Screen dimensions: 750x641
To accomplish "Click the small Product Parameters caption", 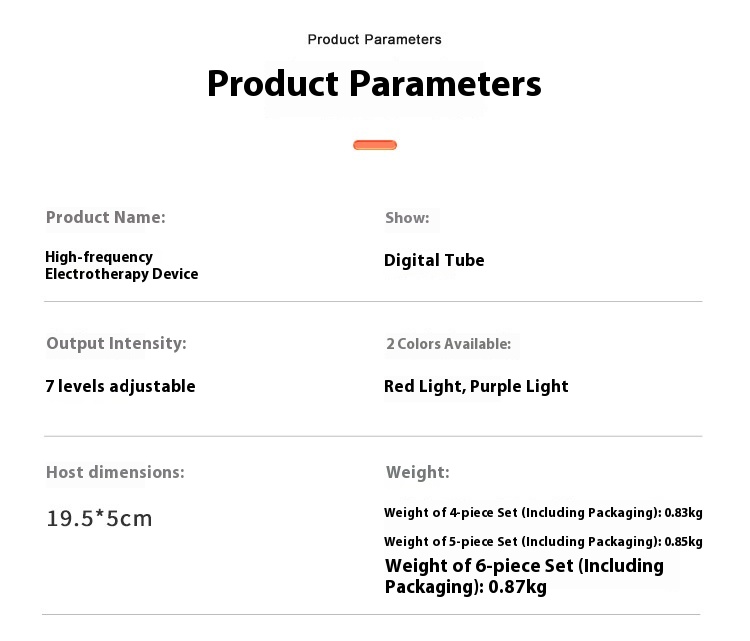I will (374, 39).
